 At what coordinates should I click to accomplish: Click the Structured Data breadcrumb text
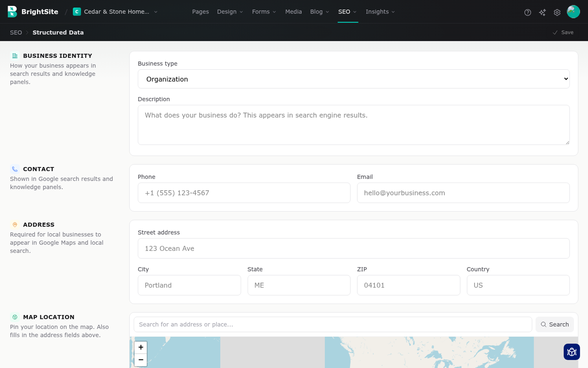click(x=58, y=32)
